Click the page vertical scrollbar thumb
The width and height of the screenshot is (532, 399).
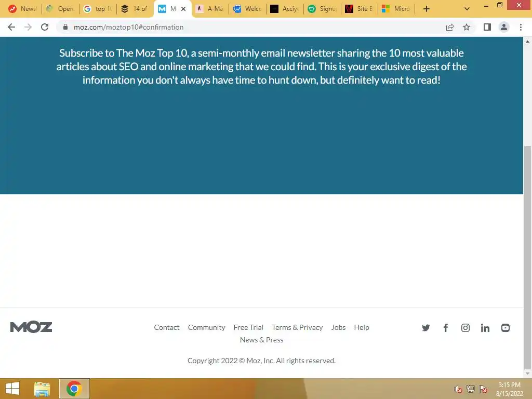(x=528, y=257)
